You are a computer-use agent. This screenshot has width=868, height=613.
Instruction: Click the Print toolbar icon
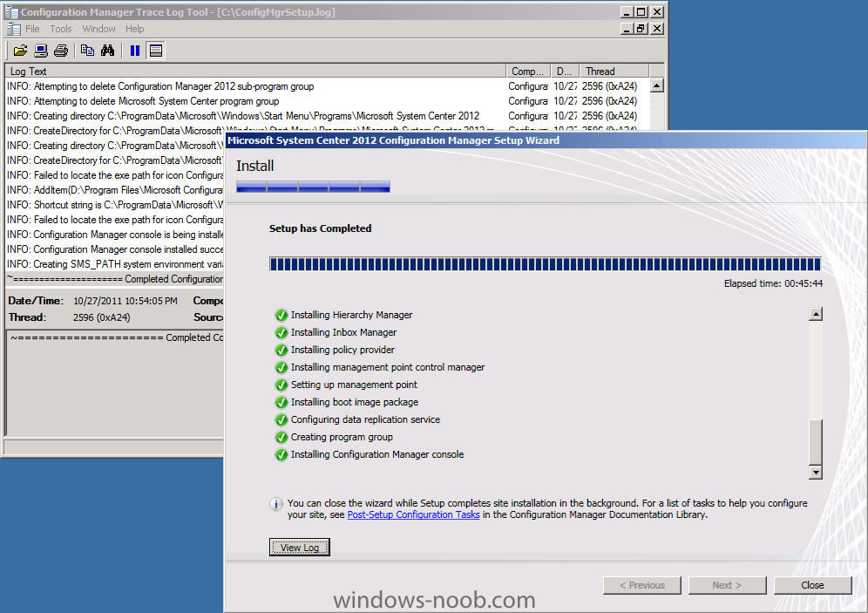61,51
